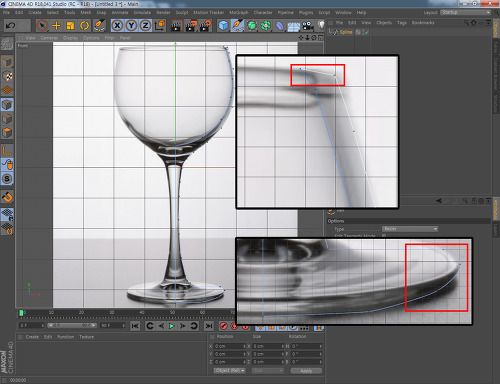Go to next key button
This screenshot has height=384, width=500.
194,326
